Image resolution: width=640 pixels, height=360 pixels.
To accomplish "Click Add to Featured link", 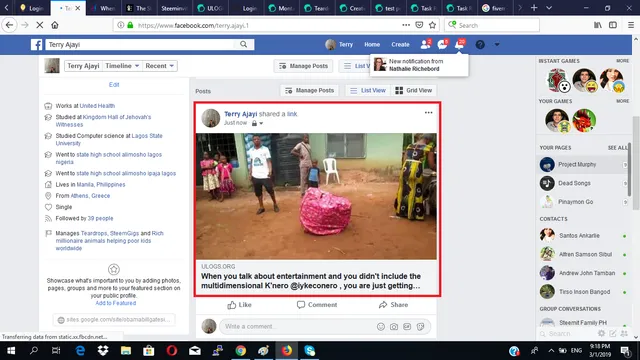I will coord(116,303).
